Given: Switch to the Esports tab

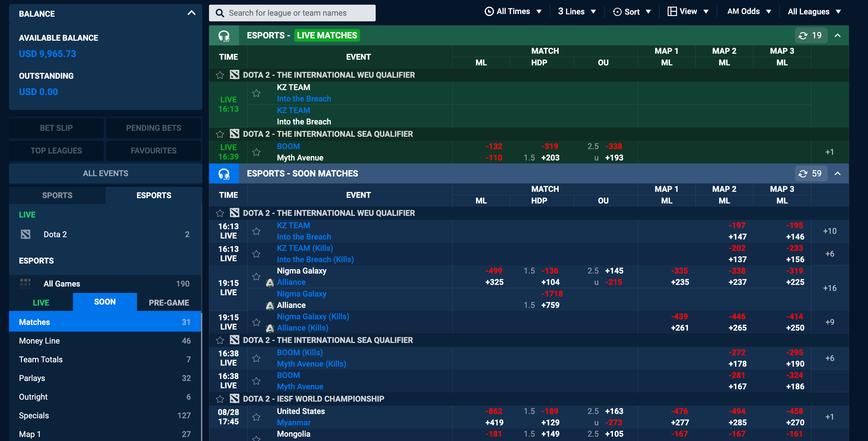Looking at the screenshot, I should (154, 195).
